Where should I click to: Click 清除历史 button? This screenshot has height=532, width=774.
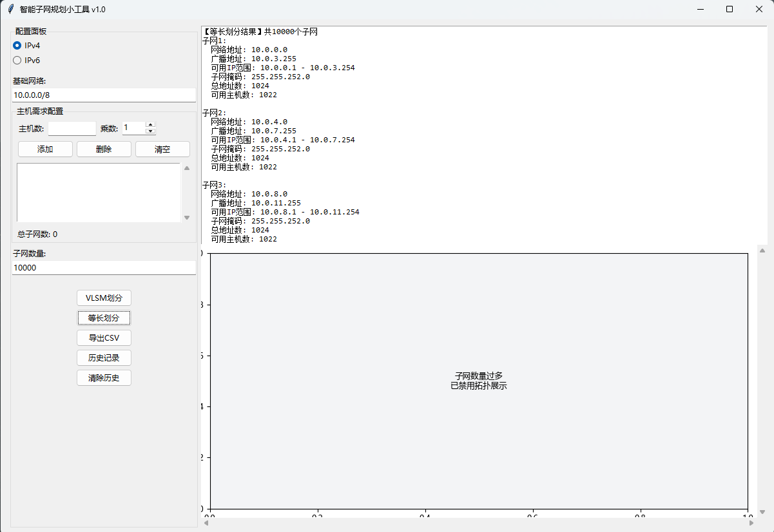point(104,378)
